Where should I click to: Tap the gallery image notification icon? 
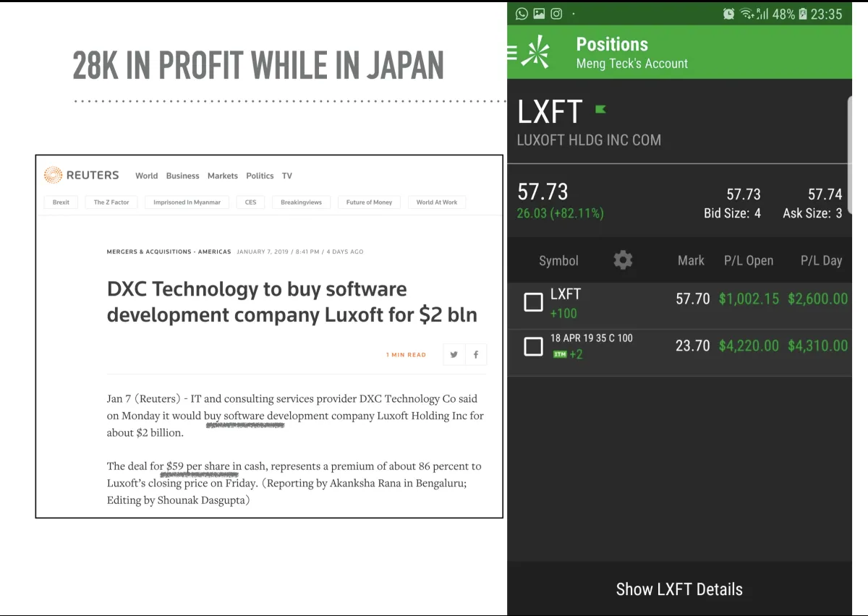click(539, 13)
